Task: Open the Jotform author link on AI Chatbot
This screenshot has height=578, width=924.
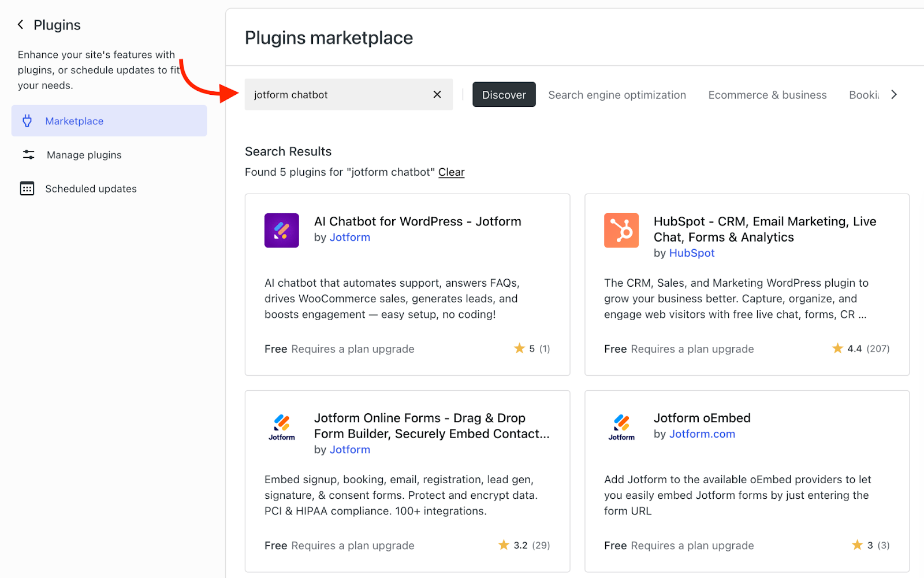Action: 349,237
